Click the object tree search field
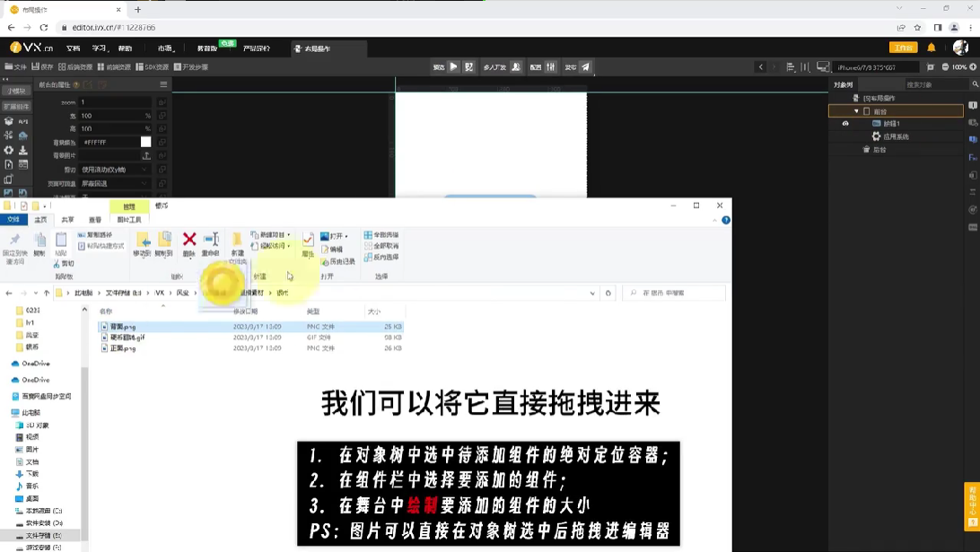980x552 pixels. coord(936,84)
